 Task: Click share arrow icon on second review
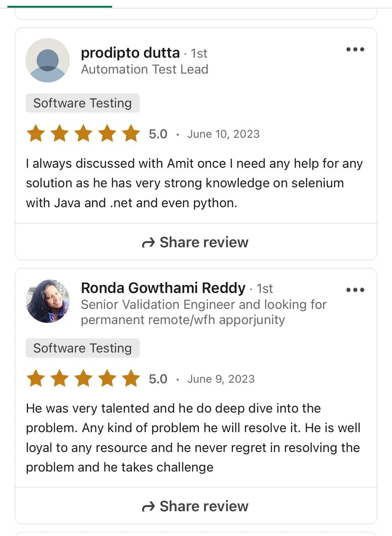click(x=149, y=507)
